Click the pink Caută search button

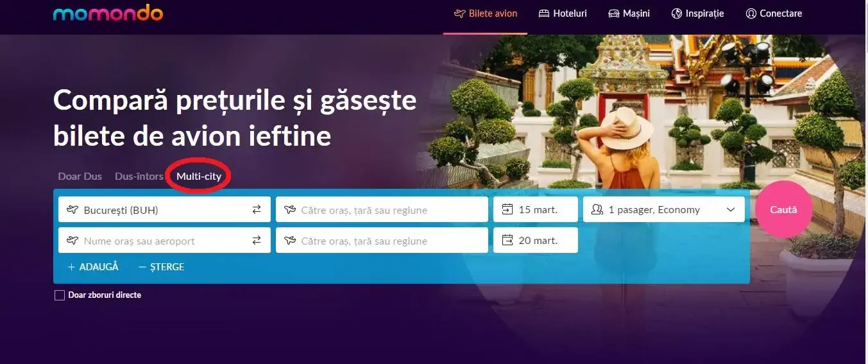[783, 209]
